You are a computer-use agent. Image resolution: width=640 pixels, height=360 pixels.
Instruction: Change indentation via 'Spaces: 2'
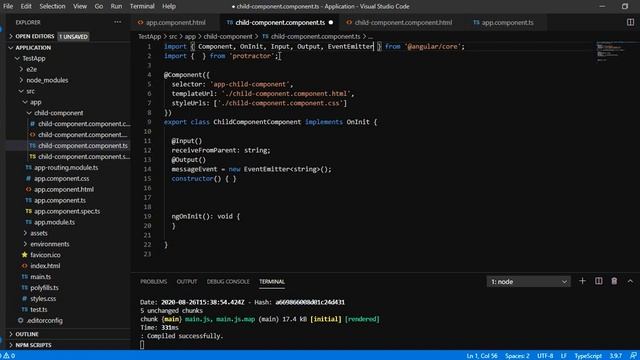click(517, 356)
